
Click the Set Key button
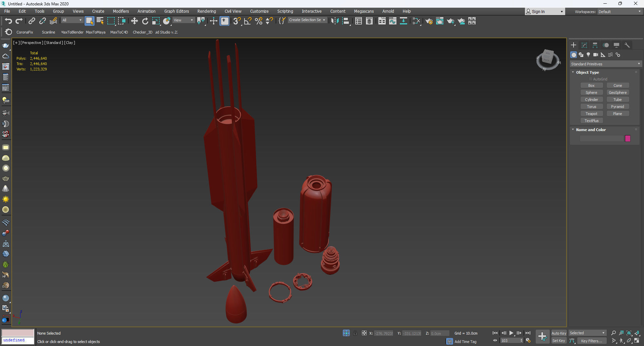(x=559, y=341)
